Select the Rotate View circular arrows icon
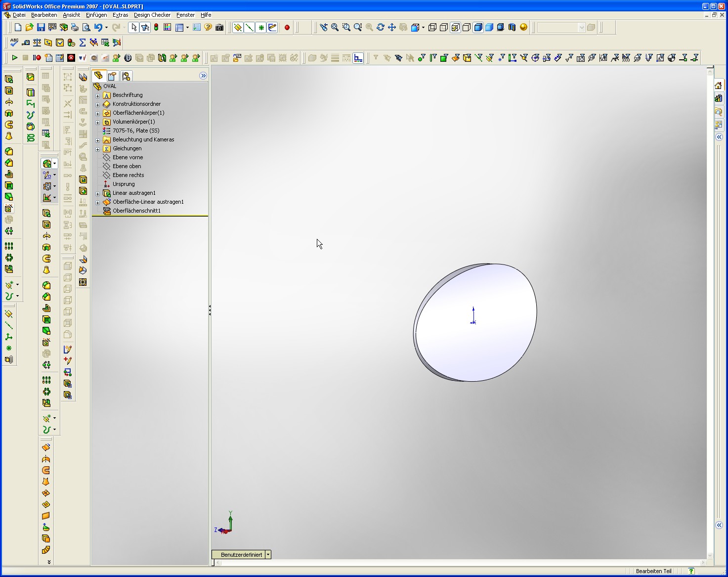This screenshot has height=577, width=728. 381,27
